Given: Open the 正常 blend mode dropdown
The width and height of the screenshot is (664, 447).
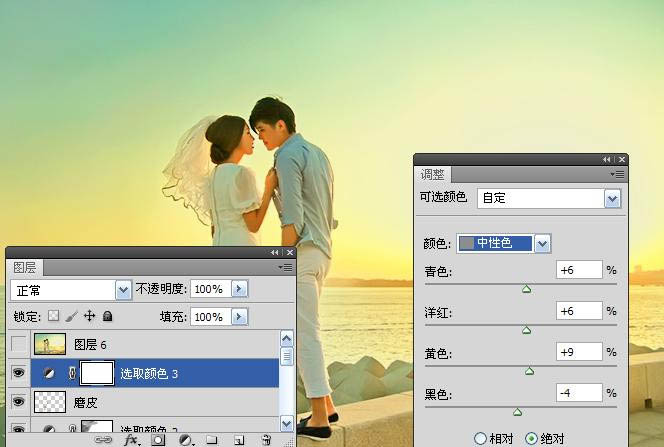Looking at the screenshot, I should pos(124,289).
